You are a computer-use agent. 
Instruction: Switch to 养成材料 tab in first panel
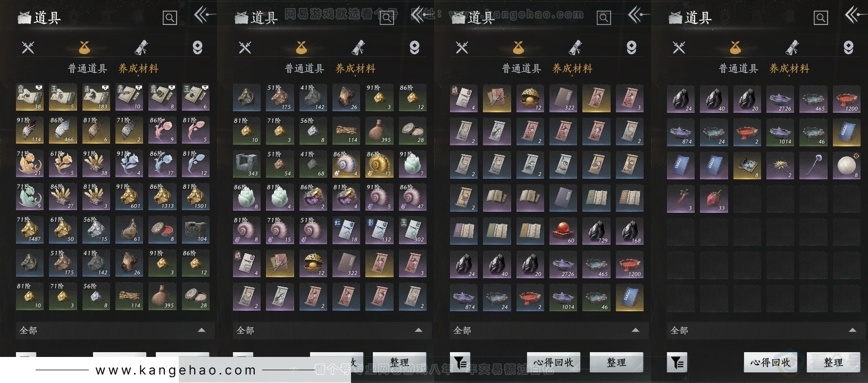(138, 69)
